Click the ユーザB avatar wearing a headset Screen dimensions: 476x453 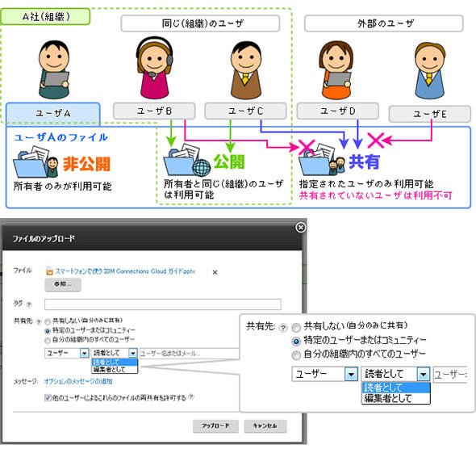pyautogui.click(x=155, y=68)
